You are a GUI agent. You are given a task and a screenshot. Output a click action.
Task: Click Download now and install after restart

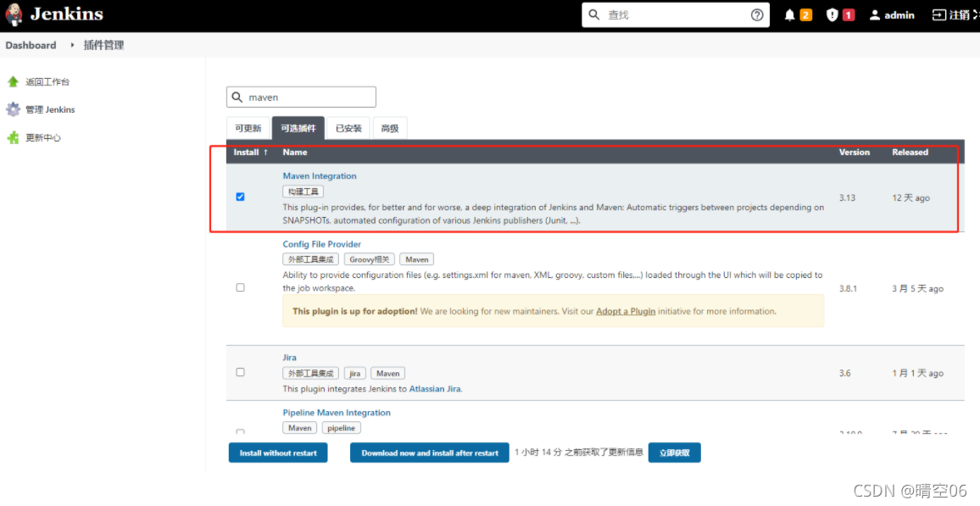pos(430,453)
